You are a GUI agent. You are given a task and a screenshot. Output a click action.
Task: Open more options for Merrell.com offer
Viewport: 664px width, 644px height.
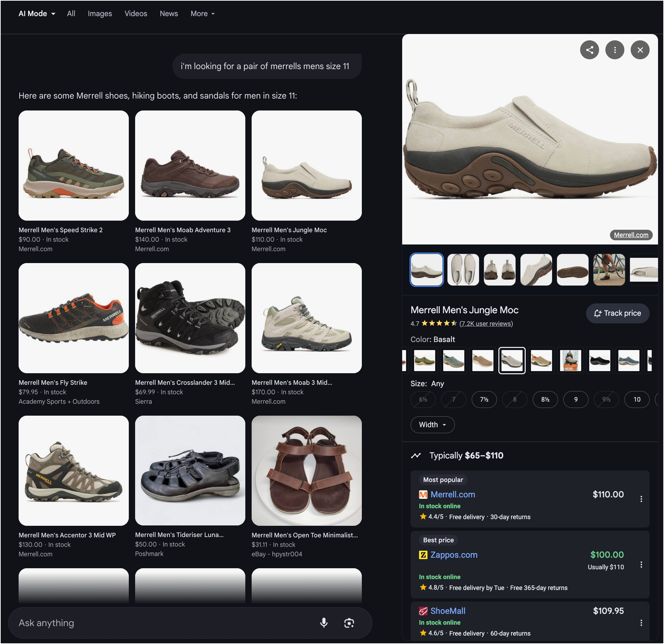click(641, 499)
